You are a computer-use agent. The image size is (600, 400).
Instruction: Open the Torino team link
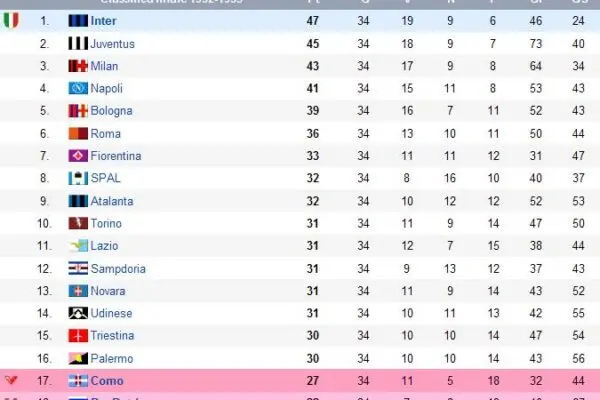[x=106, y=223]
